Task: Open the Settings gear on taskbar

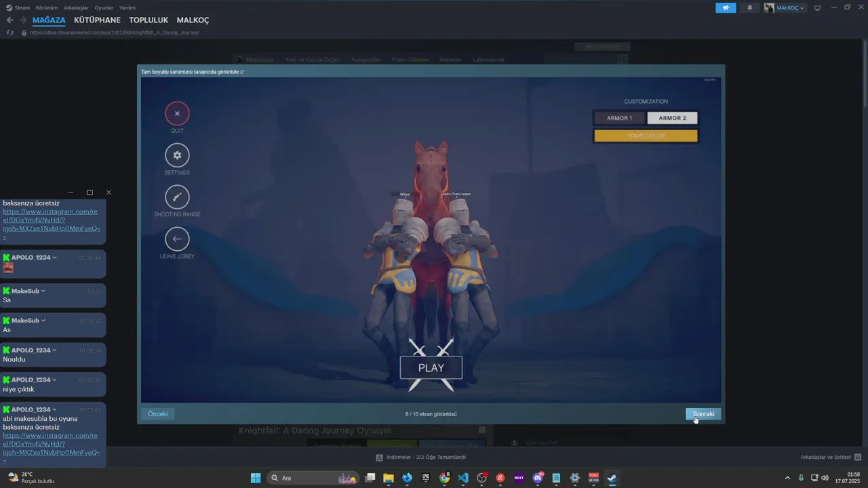Action: 575,478
